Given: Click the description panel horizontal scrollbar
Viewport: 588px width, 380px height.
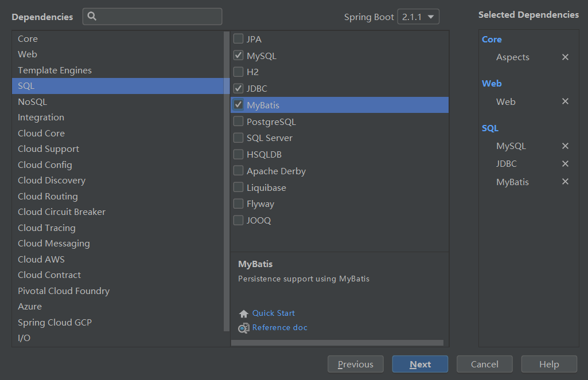Looking at the screenshot, I should pyautogui.click(x=337, y=343).
